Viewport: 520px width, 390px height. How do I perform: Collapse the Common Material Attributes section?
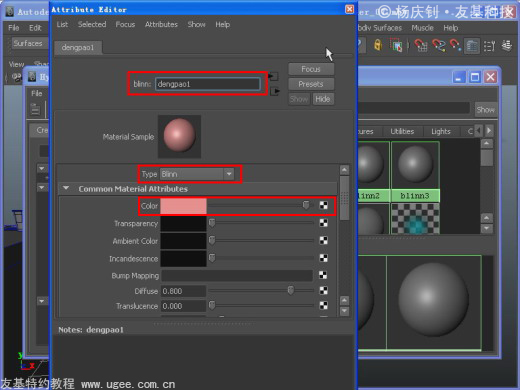(x=66, y=188)
